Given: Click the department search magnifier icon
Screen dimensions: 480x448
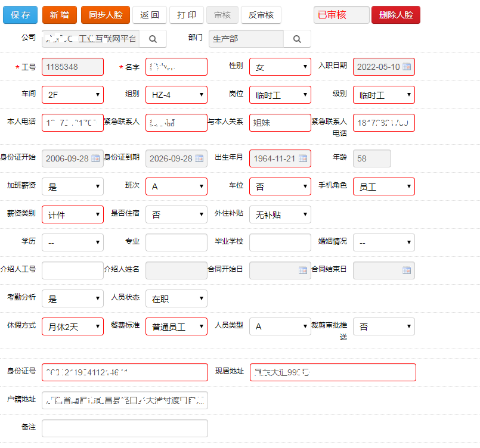Looking at the screenshot, I should click(297, 39).
